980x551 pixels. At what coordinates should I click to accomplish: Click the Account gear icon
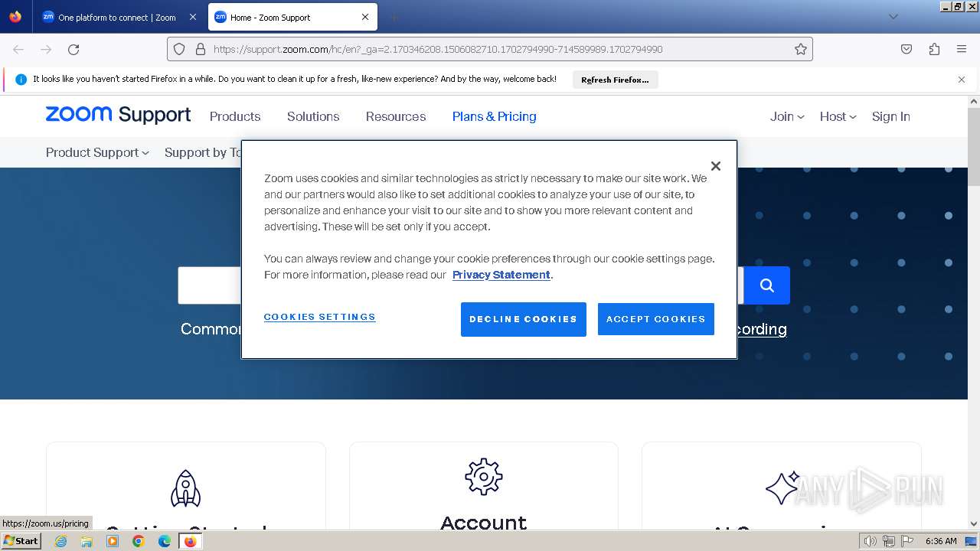(484, 477)
